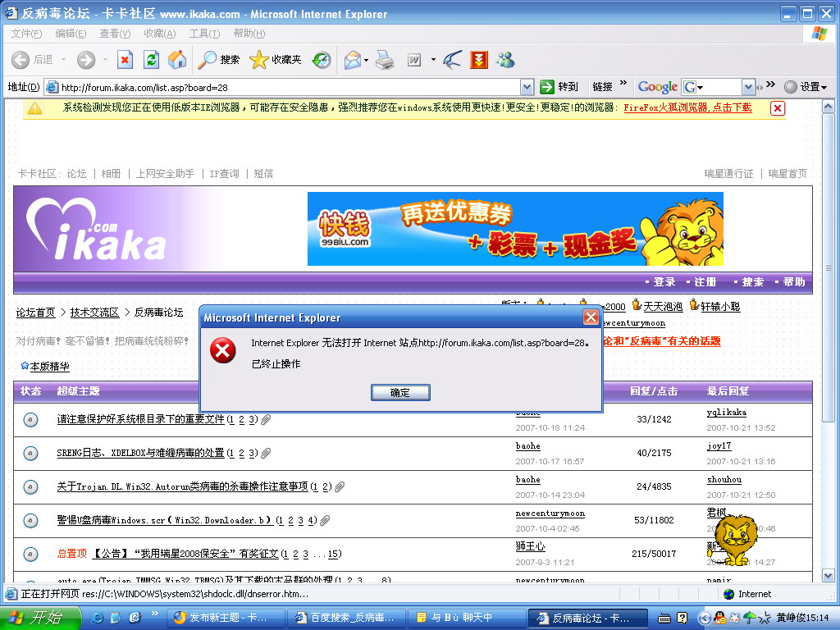Click the 注册 register link
Screen dimensions: 840x630
coord(705,282)
